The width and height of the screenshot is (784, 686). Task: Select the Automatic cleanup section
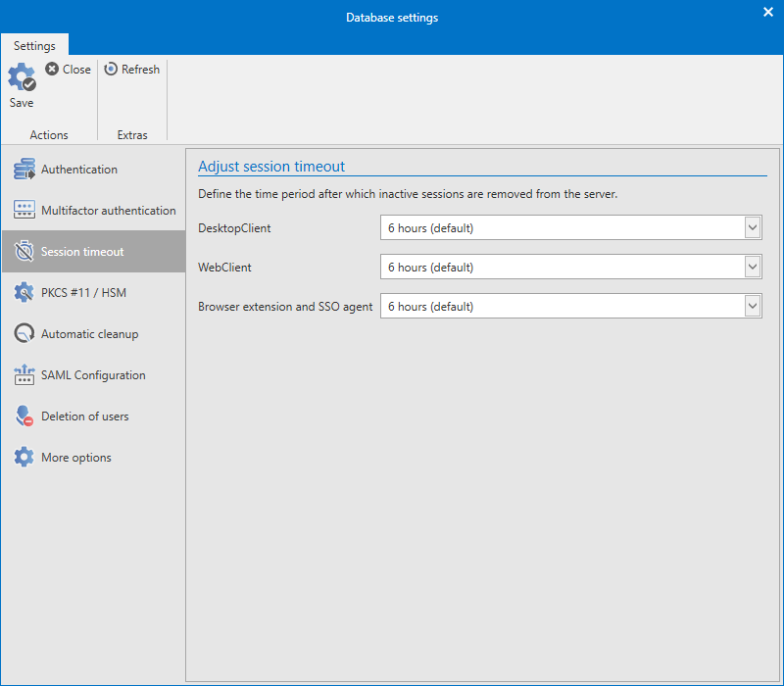pyautogui.click(x=24, y=333)
